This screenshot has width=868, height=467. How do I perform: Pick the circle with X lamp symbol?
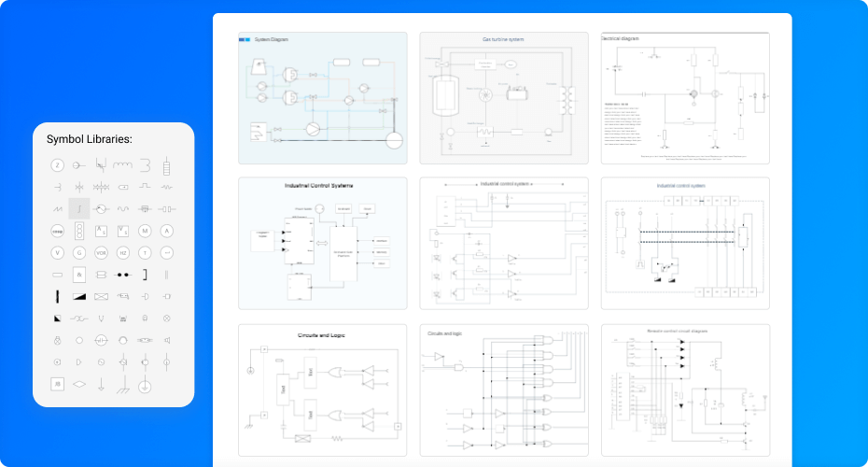click(167, 318)
